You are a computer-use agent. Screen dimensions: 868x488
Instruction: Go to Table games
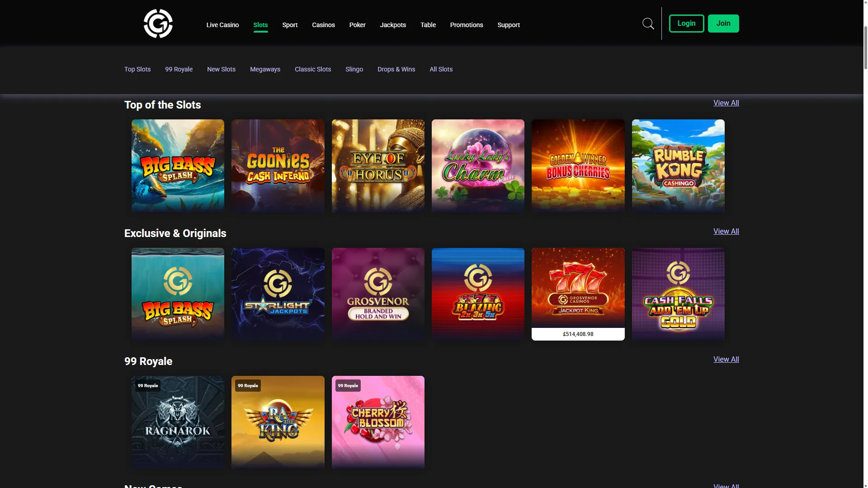pyautogui.click(x=428, y=25)
